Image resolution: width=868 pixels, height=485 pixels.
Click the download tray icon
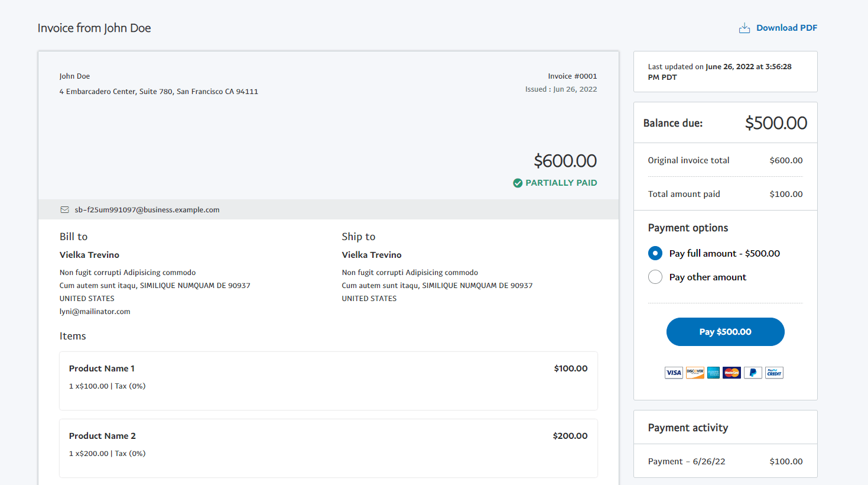745,28
